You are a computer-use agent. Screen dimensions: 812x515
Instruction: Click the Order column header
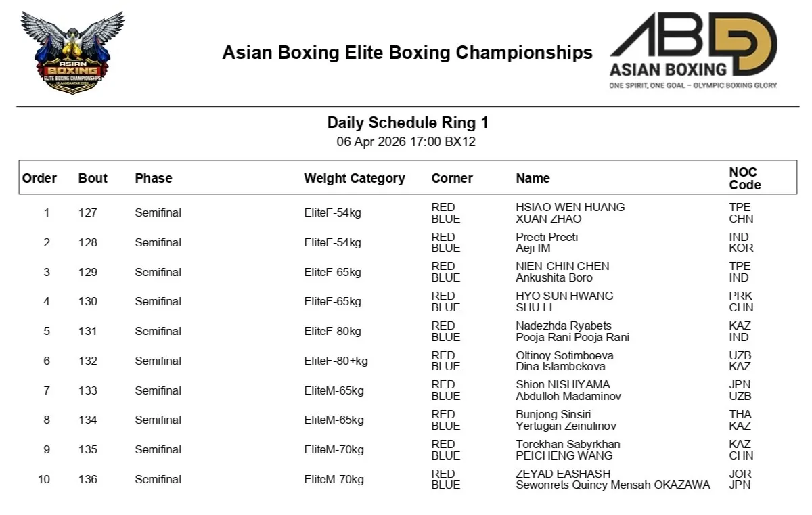[x=40, y=178]
